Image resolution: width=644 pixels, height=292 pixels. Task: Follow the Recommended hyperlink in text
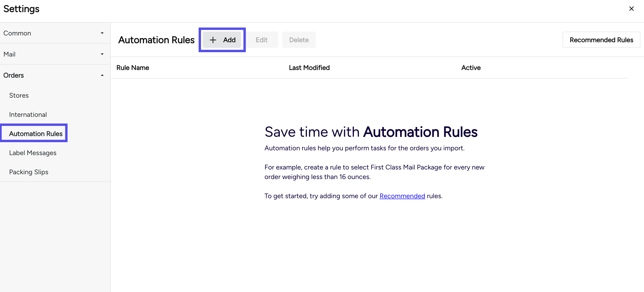[402, 196]
